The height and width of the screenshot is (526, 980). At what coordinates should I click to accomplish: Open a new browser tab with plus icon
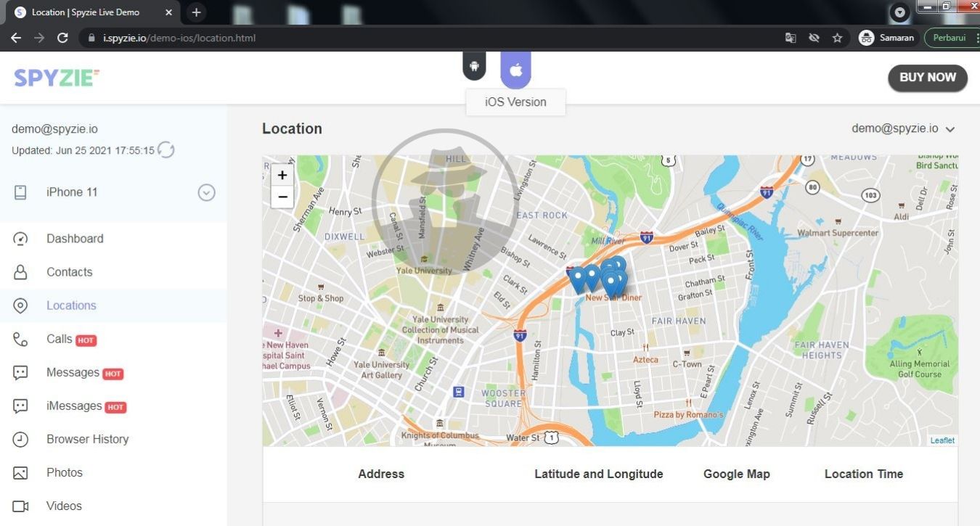click(x=196, y=12)
